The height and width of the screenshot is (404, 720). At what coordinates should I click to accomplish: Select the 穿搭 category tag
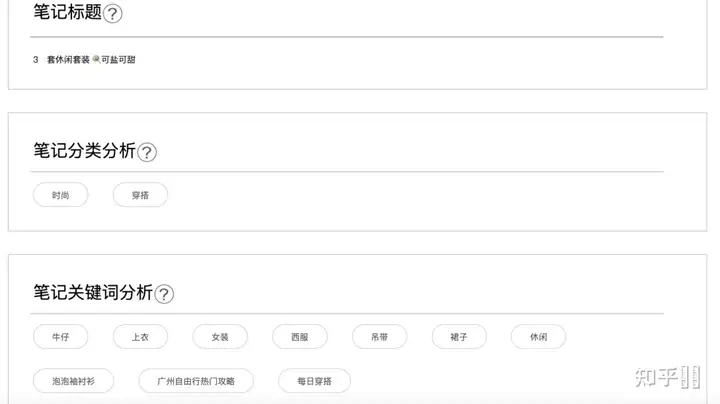click(141, 195)
